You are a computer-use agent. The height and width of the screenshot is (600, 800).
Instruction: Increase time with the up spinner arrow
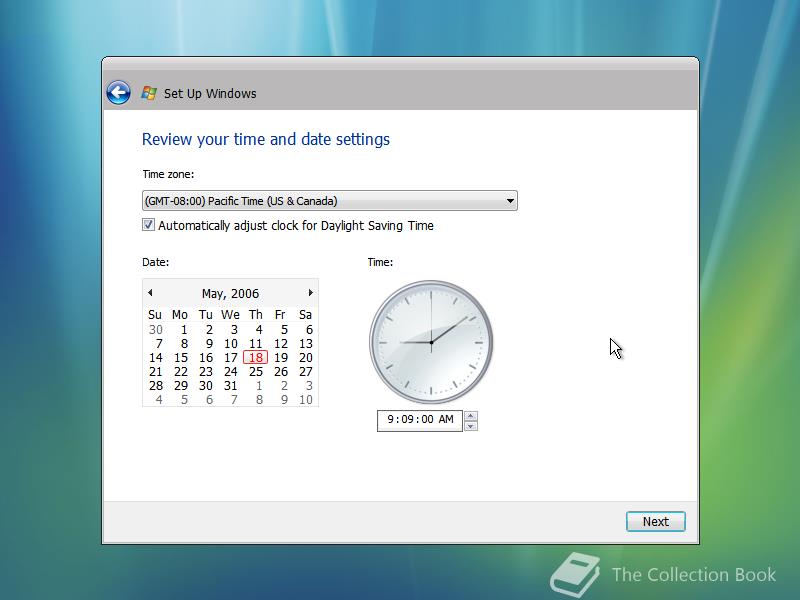(471, 416)
